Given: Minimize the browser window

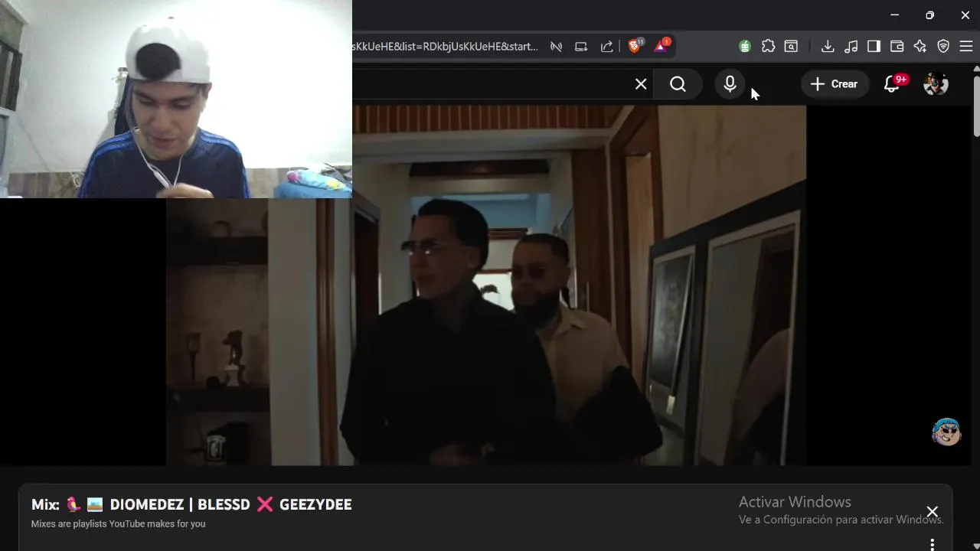Looking at the screenshot, I should (894, 15).
